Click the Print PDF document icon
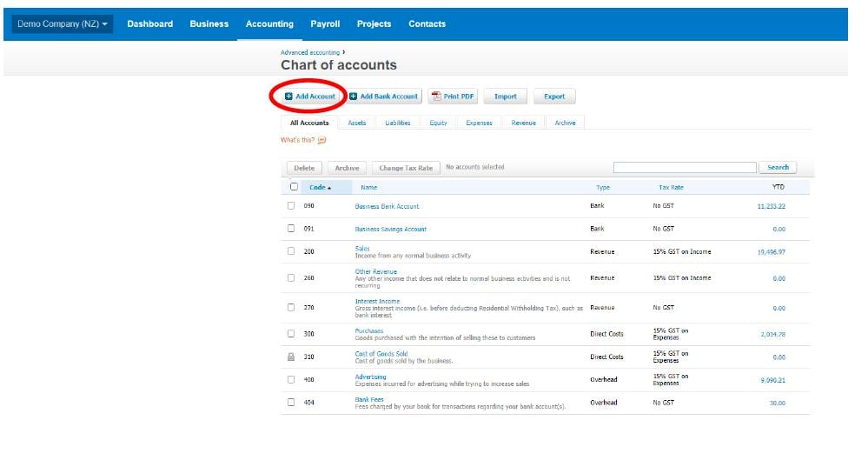Viewport: 868px width, 467px height. coord(436,97)
